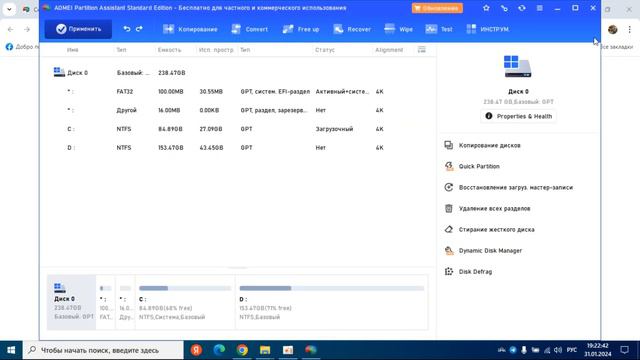Sort by the Емкость column header
The image size is (640, 360).
169,50
